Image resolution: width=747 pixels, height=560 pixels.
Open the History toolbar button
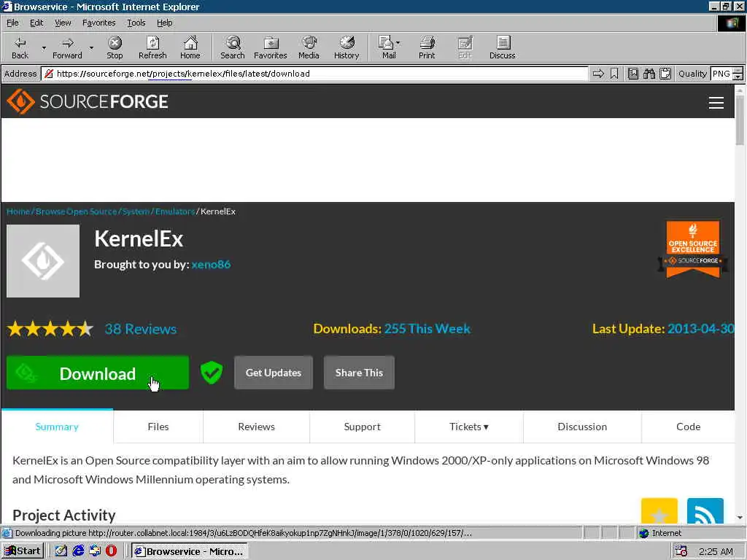pyautogui.click(x=347, y=47)
